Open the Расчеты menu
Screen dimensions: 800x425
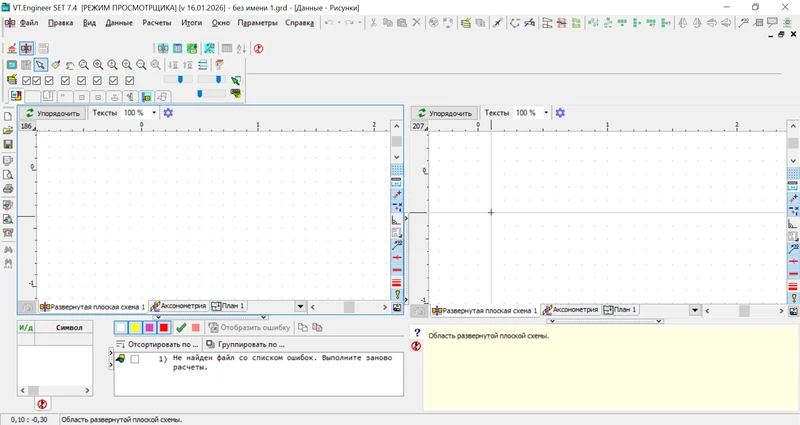(156, 22)
